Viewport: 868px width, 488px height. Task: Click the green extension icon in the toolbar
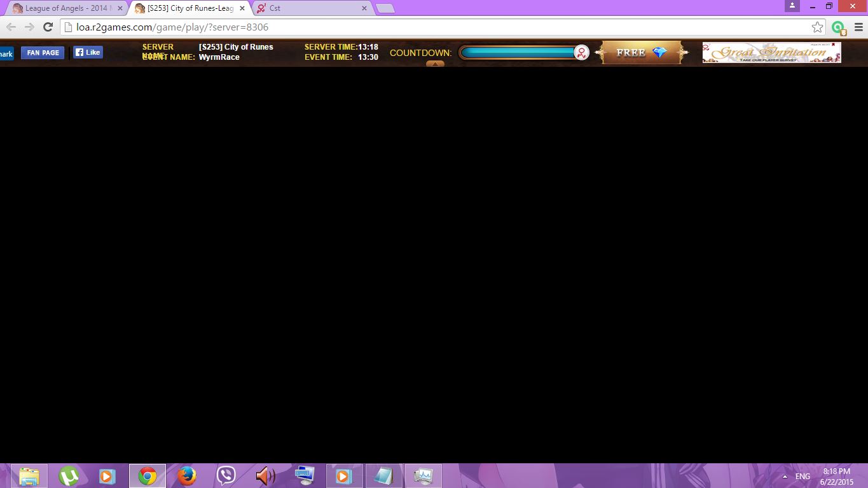[x=838, y=27]
